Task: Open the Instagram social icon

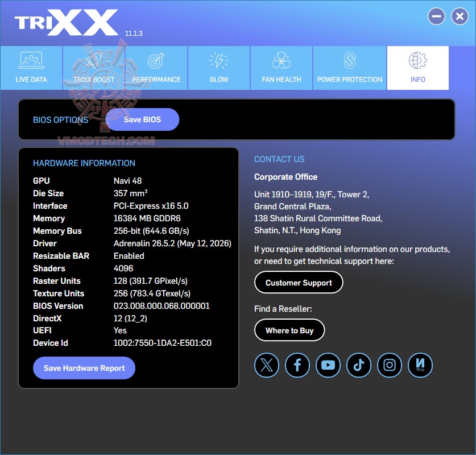Action: coord(390,365)
